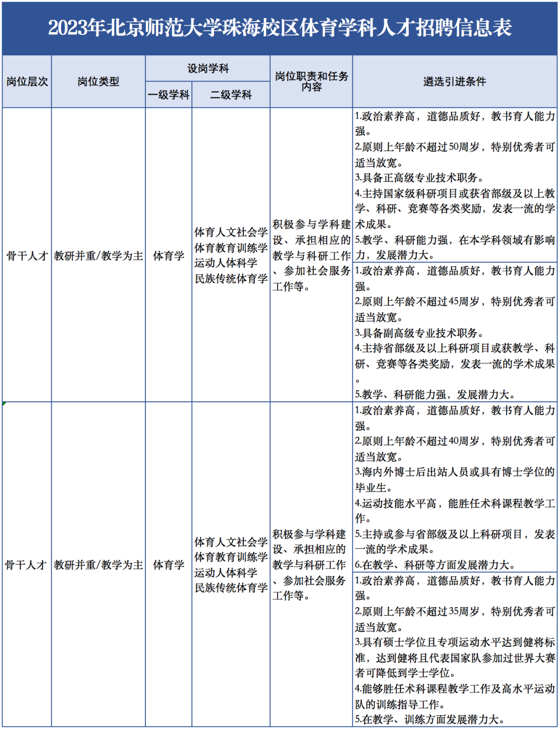Image resolution: width=560 pixels, height=730 pixels.
Task: Select 4.能够胜任术科课程教学工作及高水平运动
Action: [x=455, y=688]
